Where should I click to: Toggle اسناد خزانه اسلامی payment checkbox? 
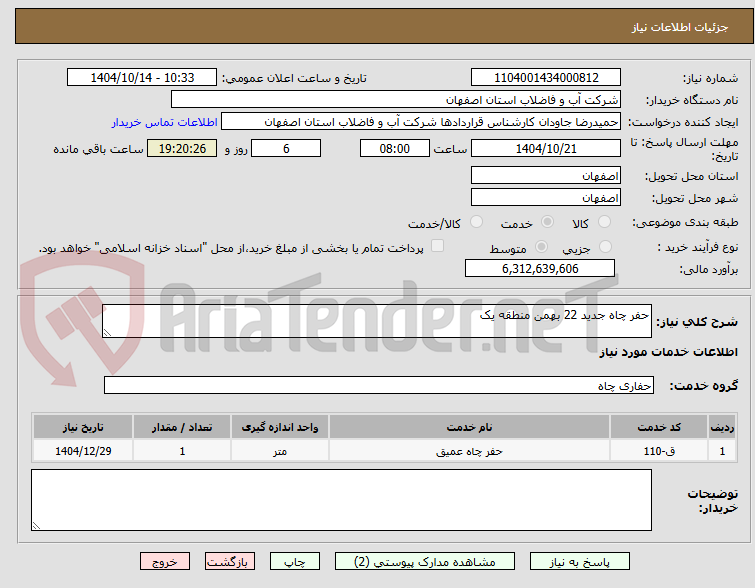(x=437, y=246)
